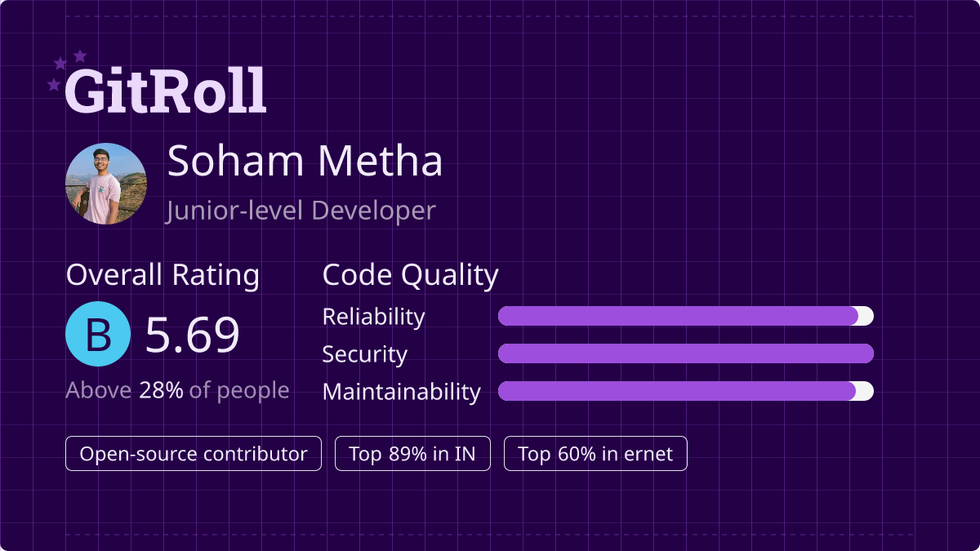Open Soham Metha's profile photo
Image resolution: width=980 pixels, height=551 pixels.
(106, 184)
